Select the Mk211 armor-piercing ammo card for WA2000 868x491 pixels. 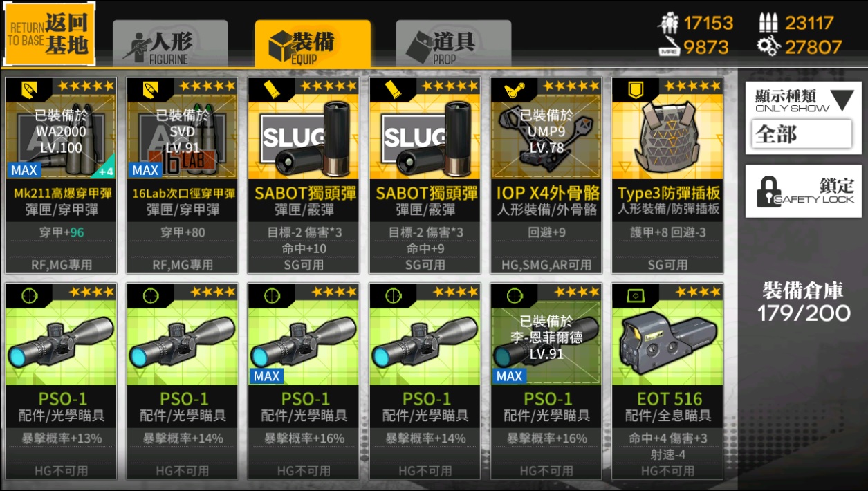(x=61, y=176)
